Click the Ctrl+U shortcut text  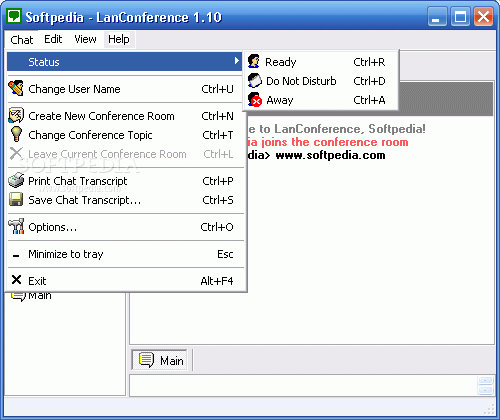(217, 89)
